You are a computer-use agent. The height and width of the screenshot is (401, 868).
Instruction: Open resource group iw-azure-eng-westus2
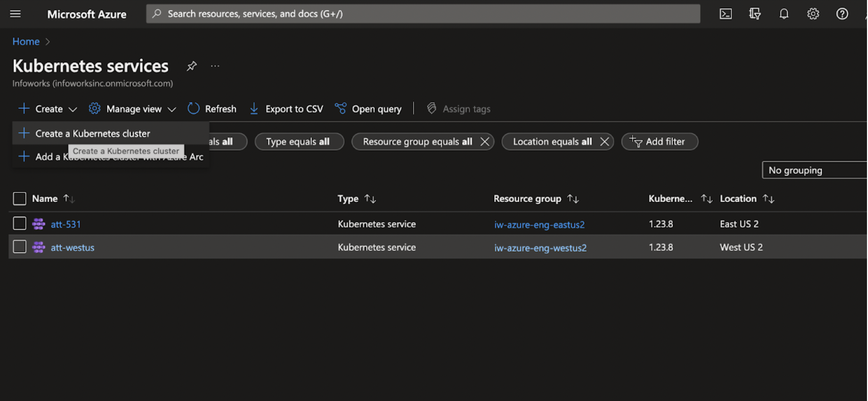click(540, 248)
